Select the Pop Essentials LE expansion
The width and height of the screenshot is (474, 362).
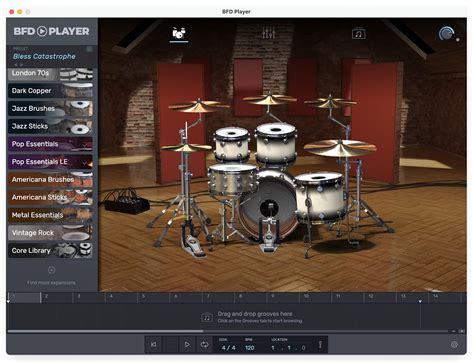click(50, 162)
